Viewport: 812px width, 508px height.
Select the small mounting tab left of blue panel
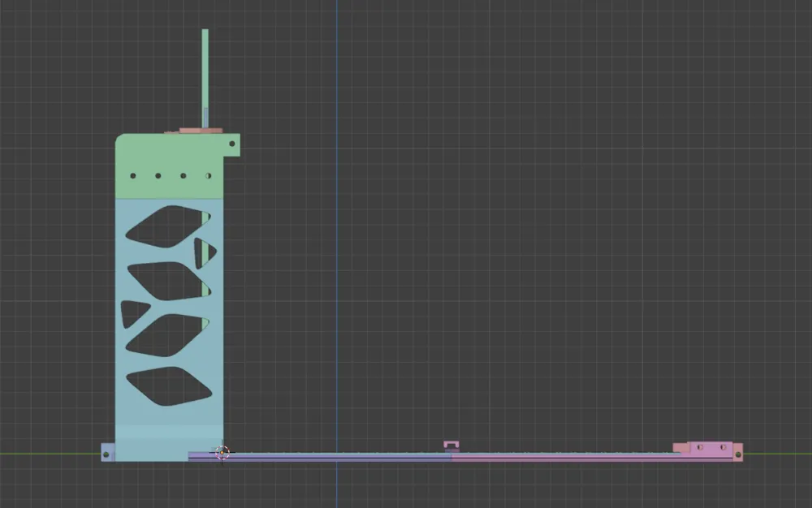pyautogui.click(x=108, y=453)
